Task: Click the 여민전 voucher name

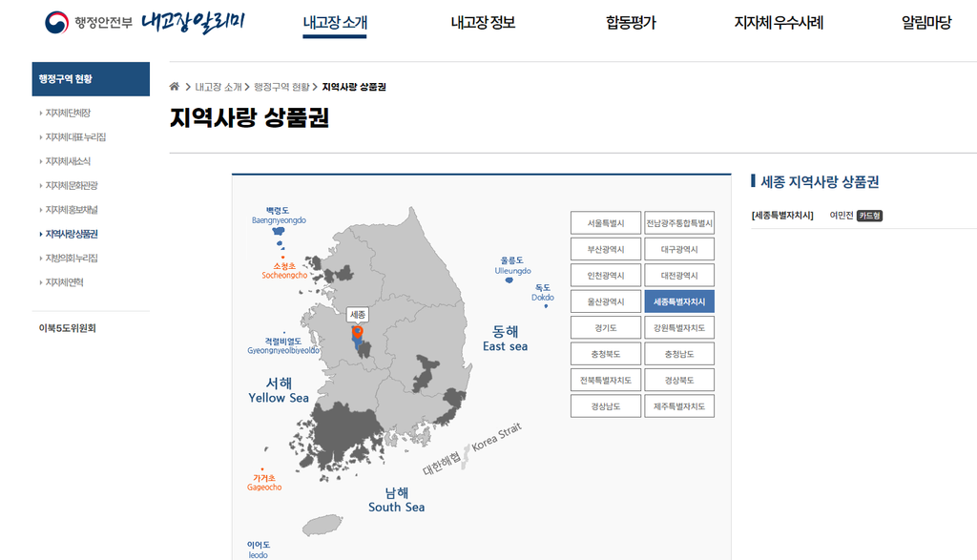Action: click(842, 216)
